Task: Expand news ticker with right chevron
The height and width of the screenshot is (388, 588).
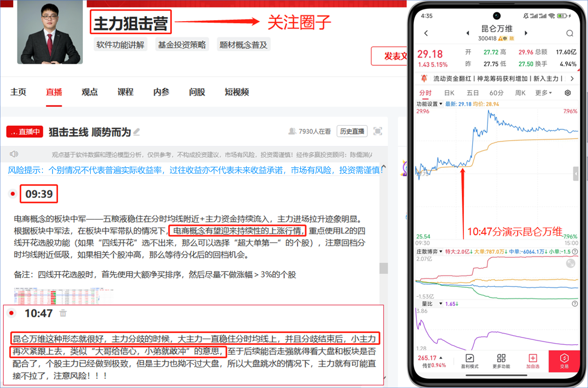Action: tap(572, 79)
